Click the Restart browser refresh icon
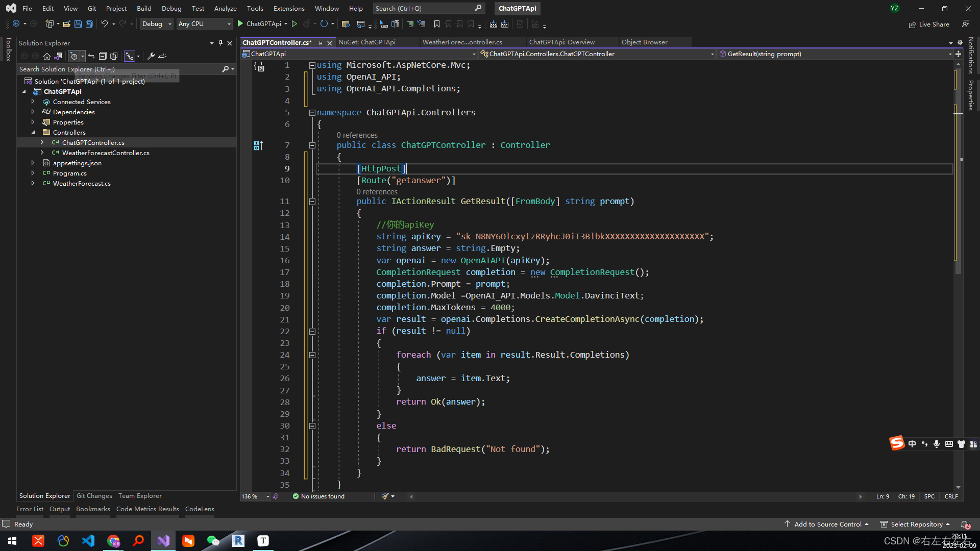This screenshot has height=551, width=980. (324, 24)
